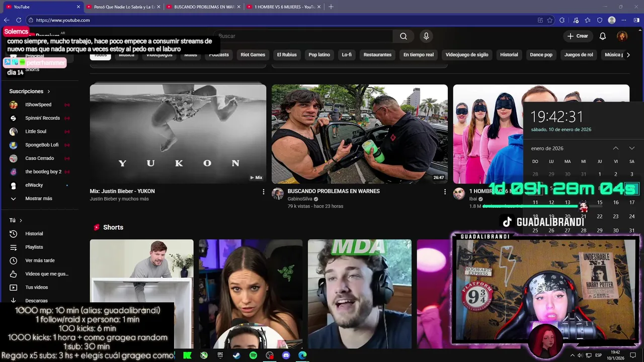Screen dimensions: 644x362
Task: Open Historial icon in sidebar
Action: (14, 234)
